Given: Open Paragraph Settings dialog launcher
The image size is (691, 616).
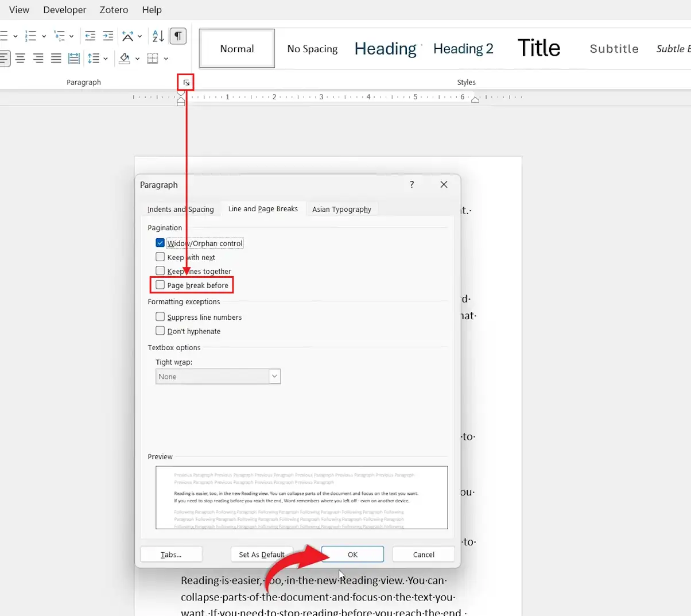Looking at the screenshot, I should point(186,83).
